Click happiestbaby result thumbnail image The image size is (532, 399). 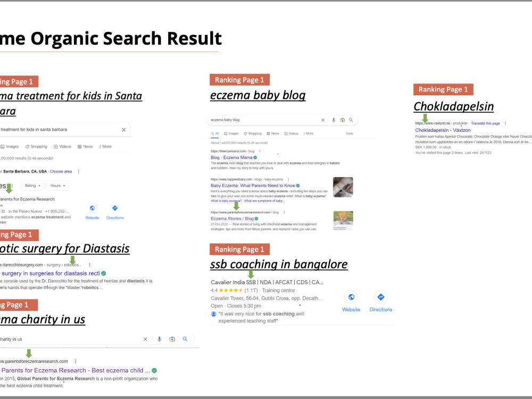coord(343,187)
